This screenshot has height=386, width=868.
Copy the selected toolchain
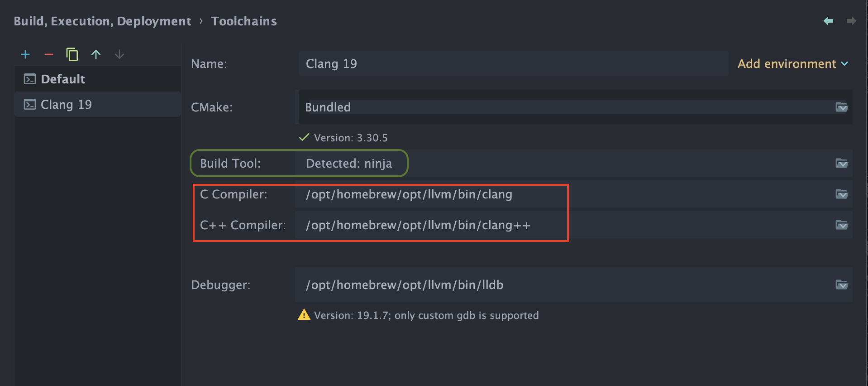pyautogui.click(x=72, y=55)
